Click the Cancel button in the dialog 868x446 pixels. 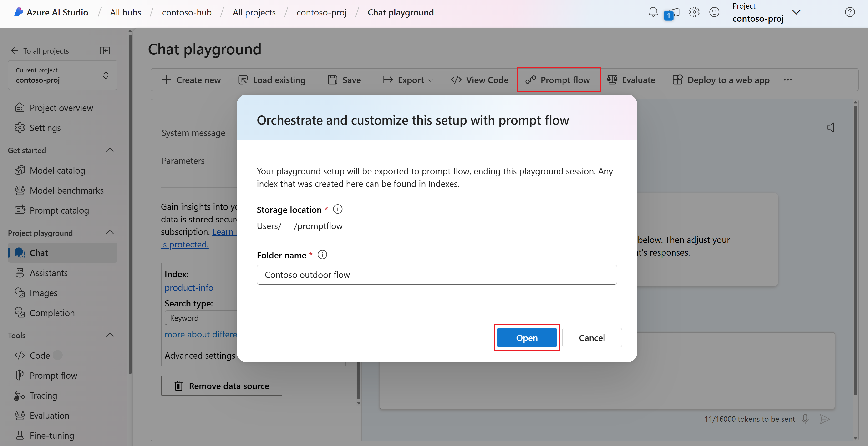[592, 337]
